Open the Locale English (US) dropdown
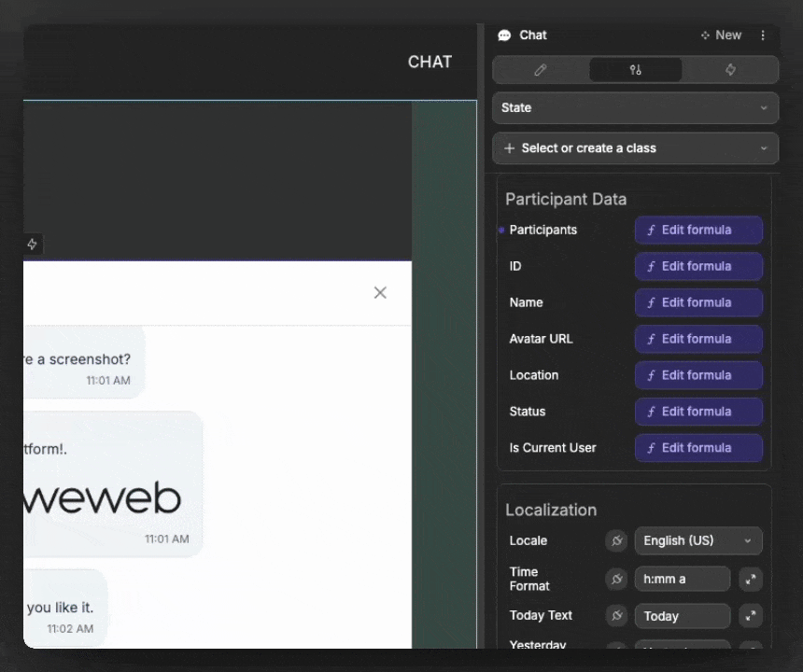 pyautogui.click(x=698, y=541)
